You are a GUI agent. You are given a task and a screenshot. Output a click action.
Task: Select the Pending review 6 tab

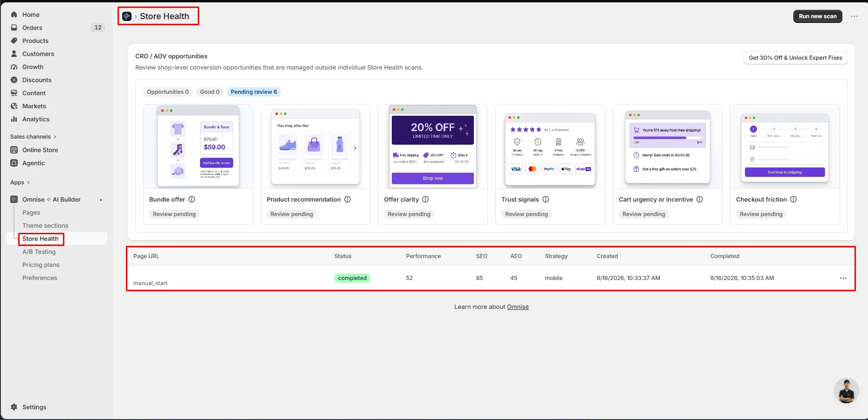pyautogui.click(x=254, y=92)
